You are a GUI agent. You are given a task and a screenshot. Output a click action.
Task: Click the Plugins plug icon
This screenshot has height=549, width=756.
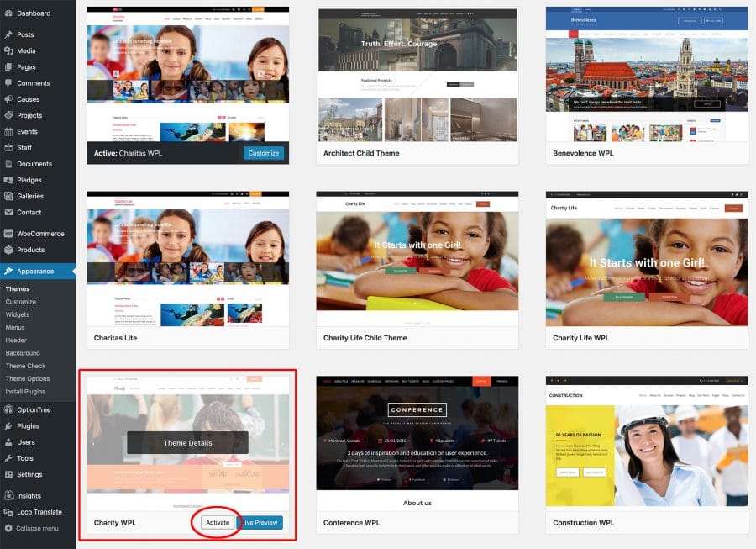point(8,426)
